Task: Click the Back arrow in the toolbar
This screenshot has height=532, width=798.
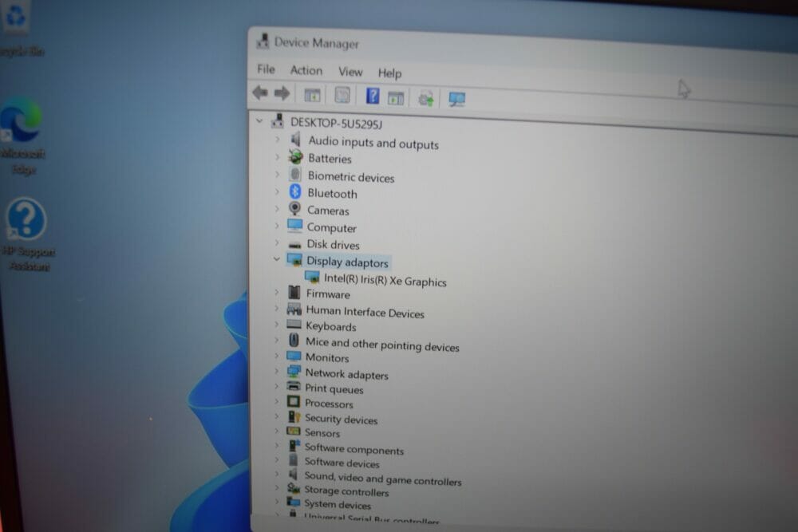Action: pyautogui.click(x=260, y=93)
